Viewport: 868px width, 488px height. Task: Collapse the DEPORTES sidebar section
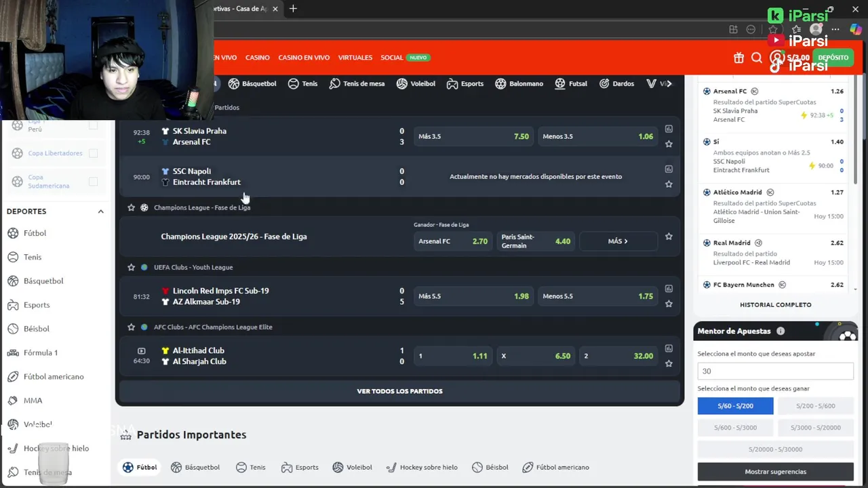[x=100, y=211]
